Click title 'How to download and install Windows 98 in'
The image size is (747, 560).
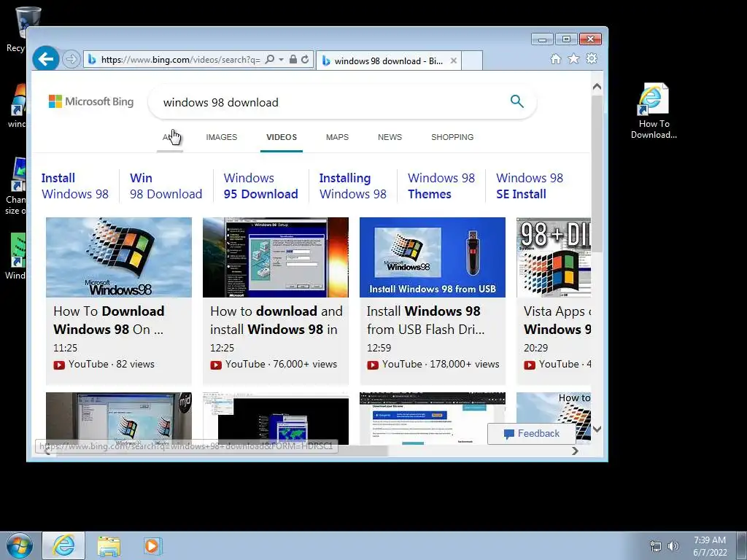[276, 320]
